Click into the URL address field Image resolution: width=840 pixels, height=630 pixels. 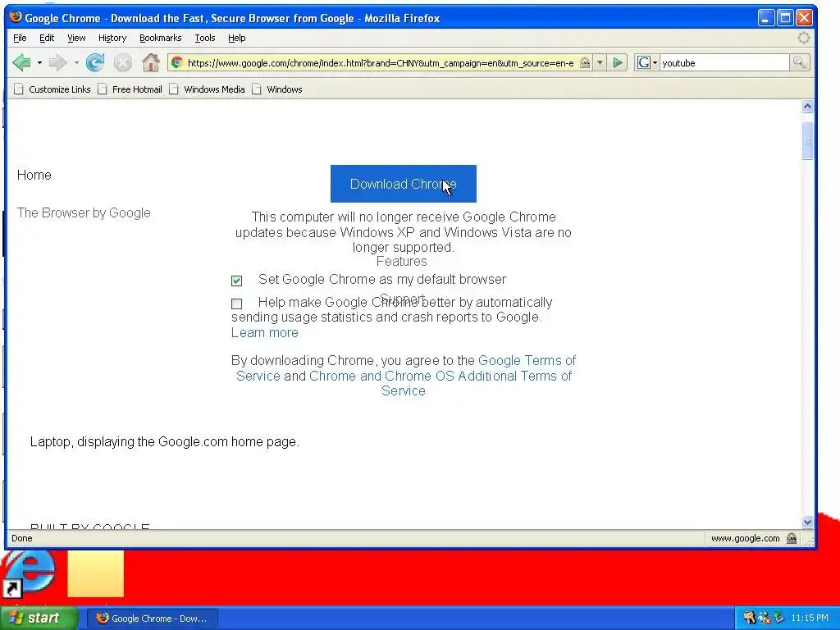click(x=381, y=62)
